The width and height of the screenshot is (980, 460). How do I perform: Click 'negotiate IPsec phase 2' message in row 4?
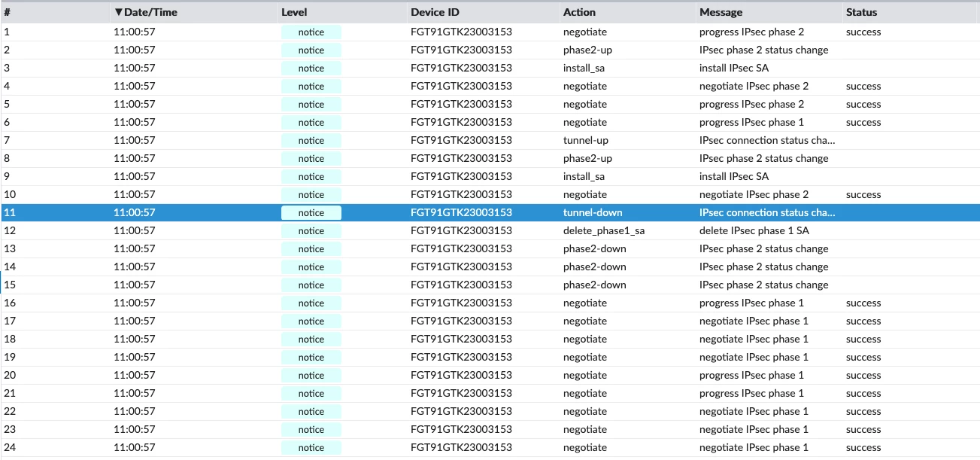[x=754, y=86]
